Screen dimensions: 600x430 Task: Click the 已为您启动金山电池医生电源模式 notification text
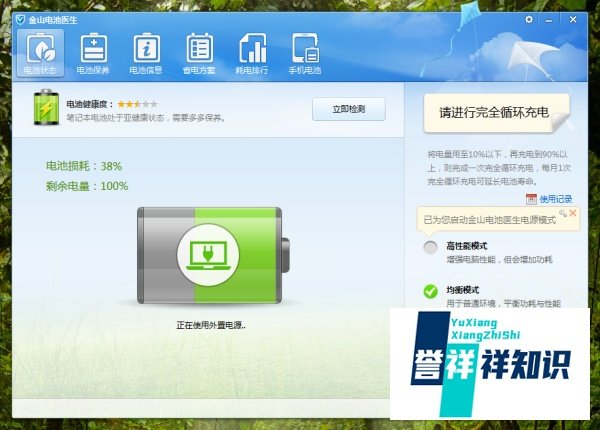coord(489,220)
